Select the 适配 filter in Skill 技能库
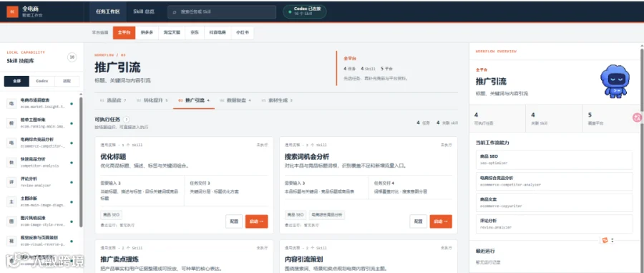 (x=67, y=81)
